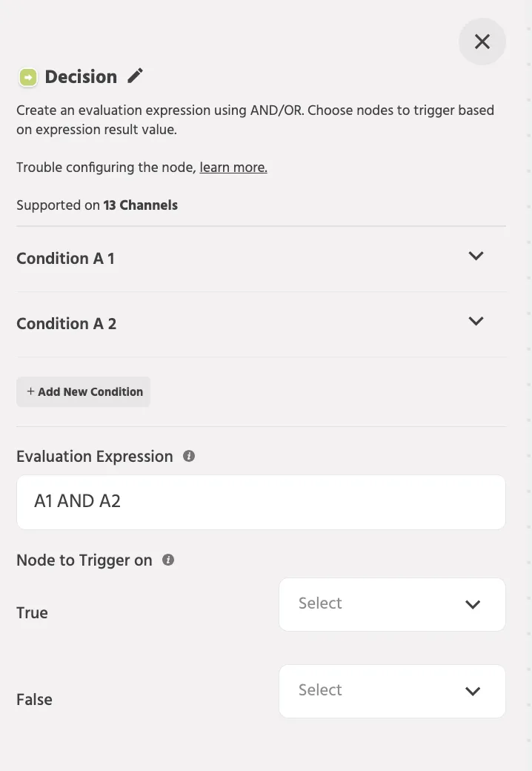Click the arrow in the False dropdown

coord(473,691)
